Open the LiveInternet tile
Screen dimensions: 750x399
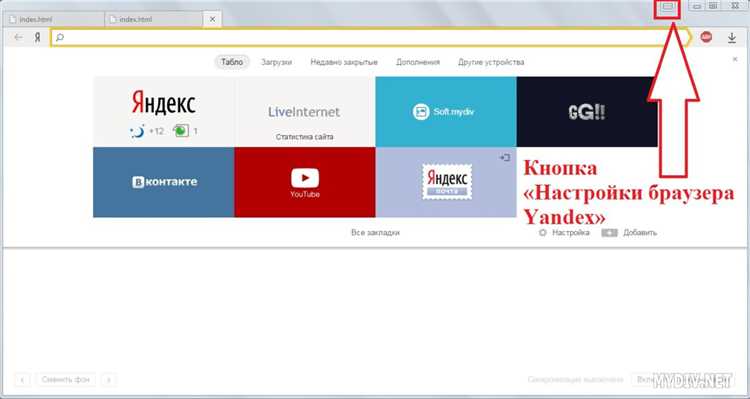point(305,111)
